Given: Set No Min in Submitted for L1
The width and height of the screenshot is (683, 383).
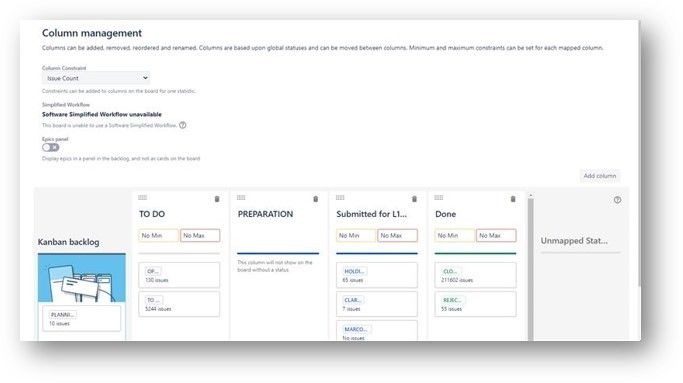Looking at the screenshot, I should pos(356,235).
